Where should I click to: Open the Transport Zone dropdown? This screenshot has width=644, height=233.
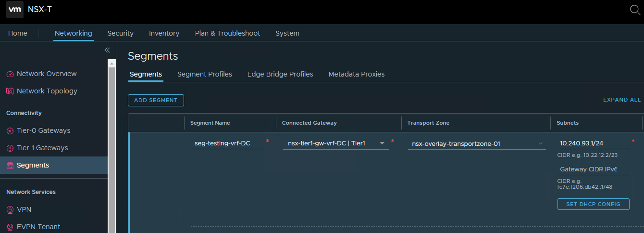(478, 143)
